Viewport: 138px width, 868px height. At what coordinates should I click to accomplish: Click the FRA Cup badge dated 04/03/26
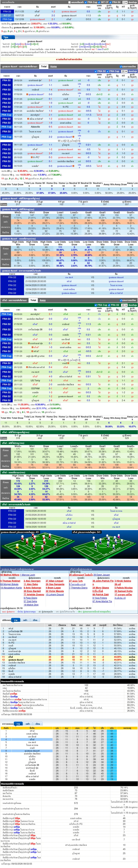(6, 314)
